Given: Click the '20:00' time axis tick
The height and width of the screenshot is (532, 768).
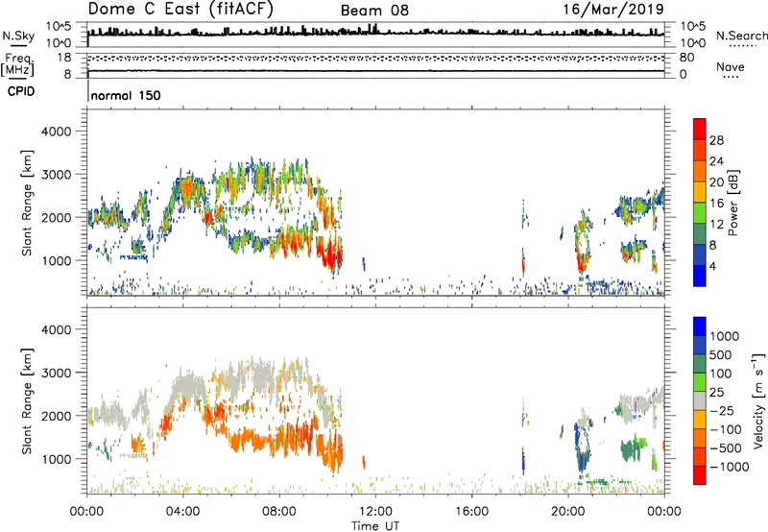Looking at the screenshot, I should (x=568, y=512).
